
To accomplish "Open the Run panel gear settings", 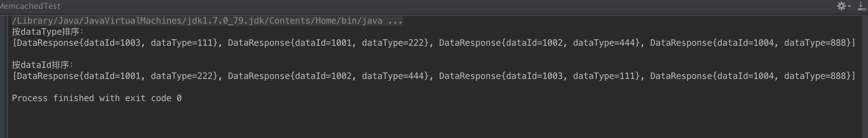I will (841, 6).
